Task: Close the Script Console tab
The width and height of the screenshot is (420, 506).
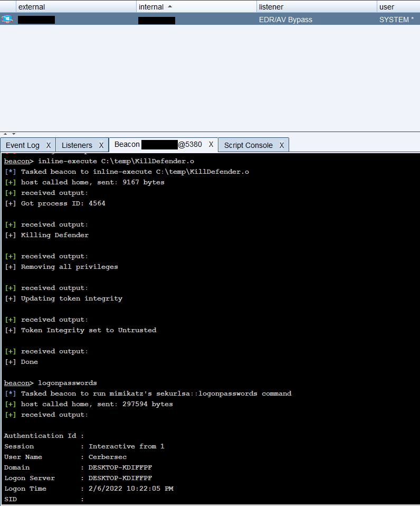Action: (282, 145)
